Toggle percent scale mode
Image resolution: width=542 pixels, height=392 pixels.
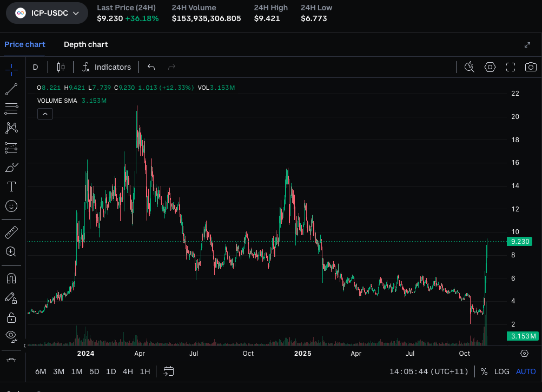point(484,371)
